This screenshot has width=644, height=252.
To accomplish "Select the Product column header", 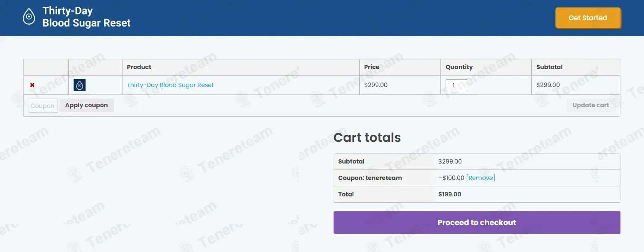I will pyautogui.click(x=139, y=67).
